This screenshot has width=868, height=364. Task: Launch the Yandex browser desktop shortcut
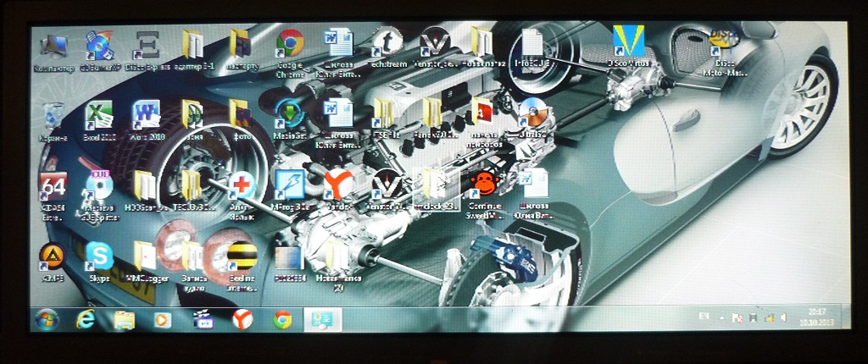tap(337, 185)
